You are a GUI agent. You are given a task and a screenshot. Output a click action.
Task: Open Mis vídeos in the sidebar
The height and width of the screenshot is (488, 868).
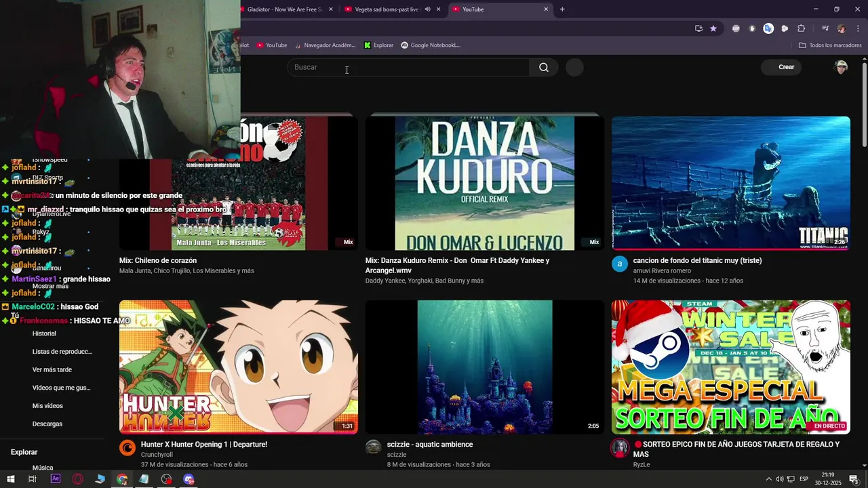47,406
